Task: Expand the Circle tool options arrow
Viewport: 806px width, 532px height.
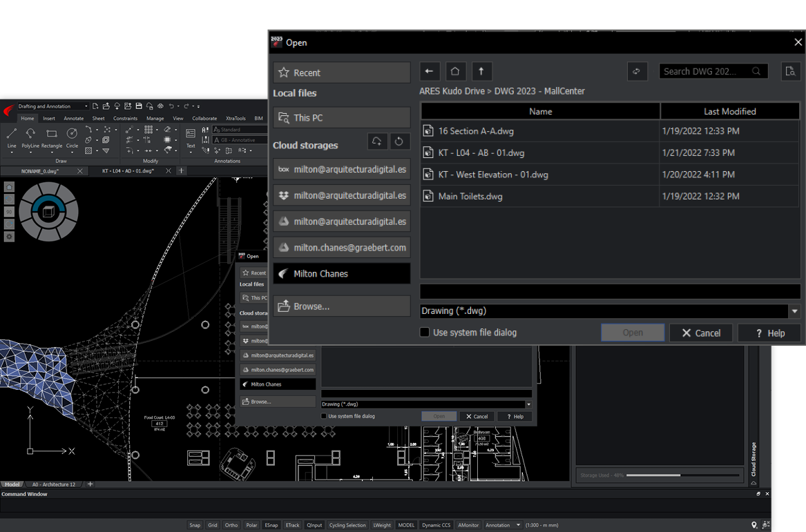Action: pyautogui.click(x=72, y=152)
